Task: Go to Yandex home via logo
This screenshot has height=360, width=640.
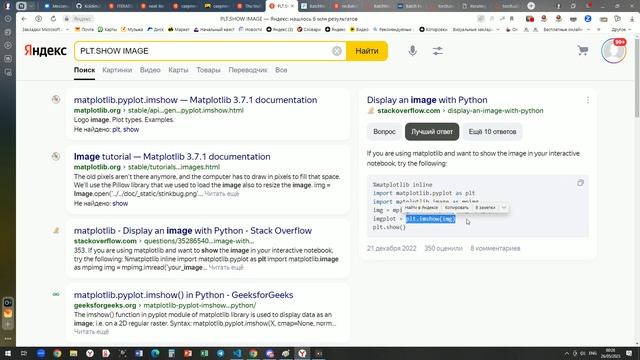Action: coord(45,51)
